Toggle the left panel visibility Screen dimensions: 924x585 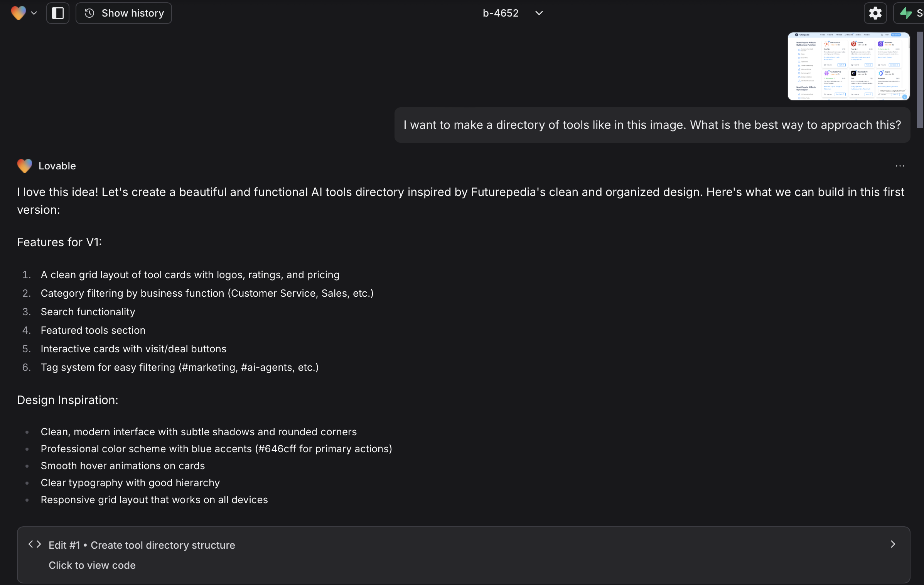[x=57, y=13]
